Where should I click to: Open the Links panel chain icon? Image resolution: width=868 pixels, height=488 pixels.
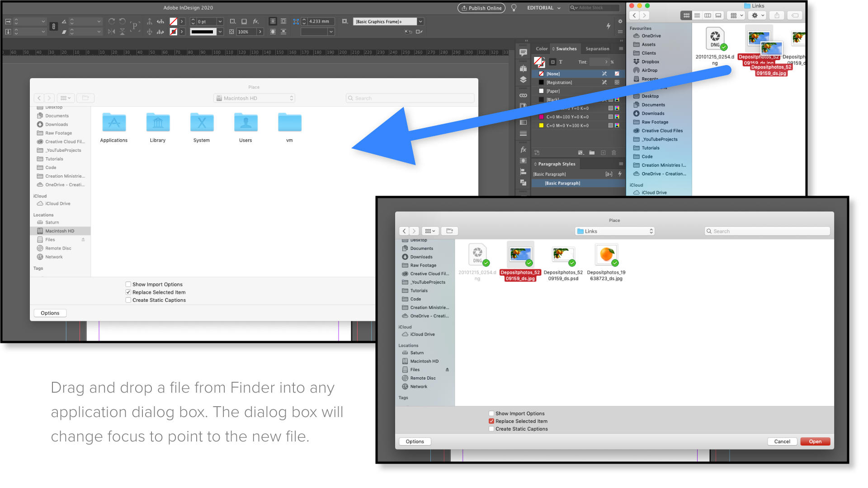[523, 95]
